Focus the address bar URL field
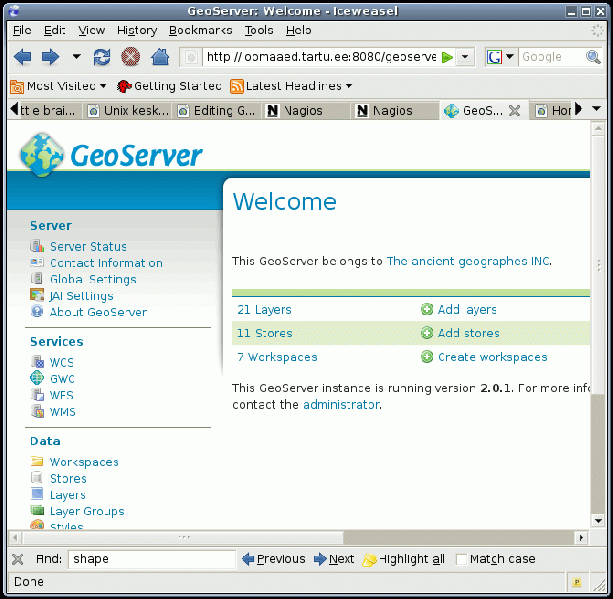 coord(321,57)
